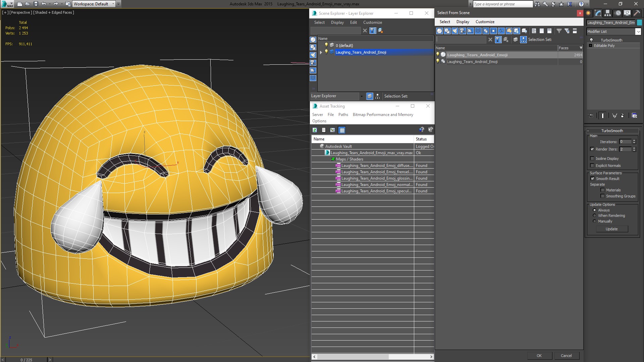The width and height of the screenshot is (644, 362).
Task: Click the object color swatch
Action: [640, 22]
